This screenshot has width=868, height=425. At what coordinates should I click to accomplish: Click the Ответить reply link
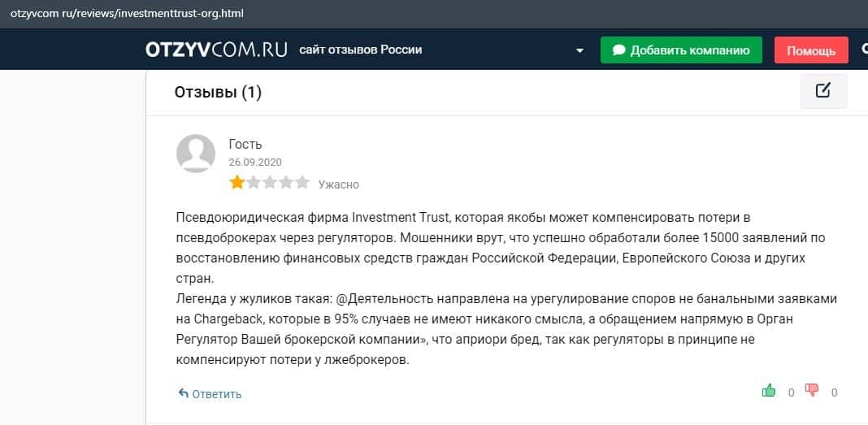pos(216,394)
